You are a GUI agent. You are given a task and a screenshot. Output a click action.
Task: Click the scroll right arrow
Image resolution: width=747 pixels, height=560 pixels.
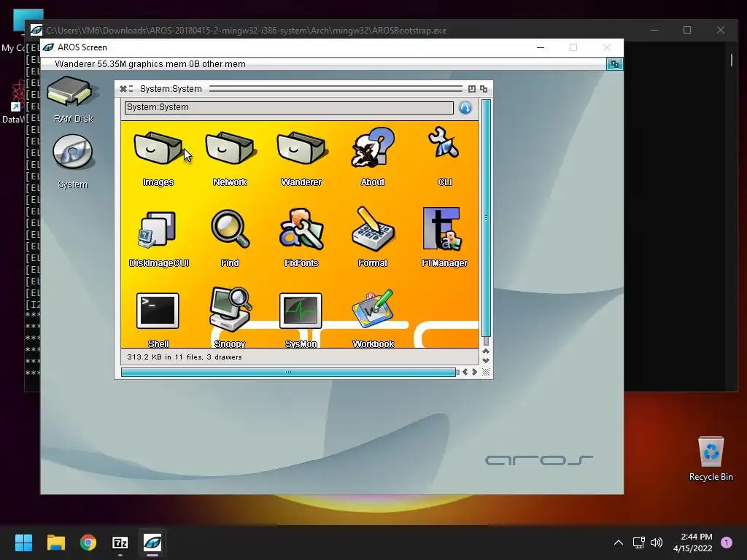[474, 373]
